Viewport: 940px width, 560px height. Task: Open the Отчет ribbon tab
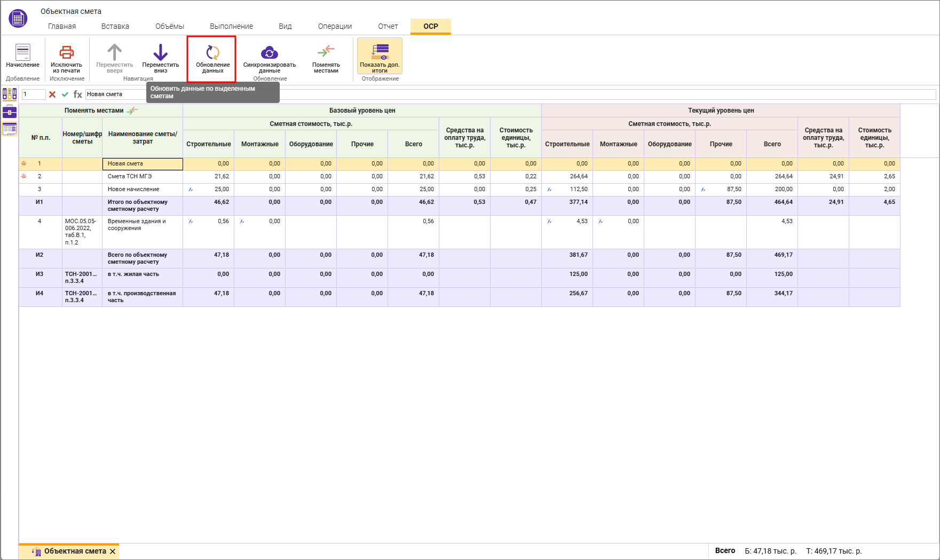[x=388, y=26]
